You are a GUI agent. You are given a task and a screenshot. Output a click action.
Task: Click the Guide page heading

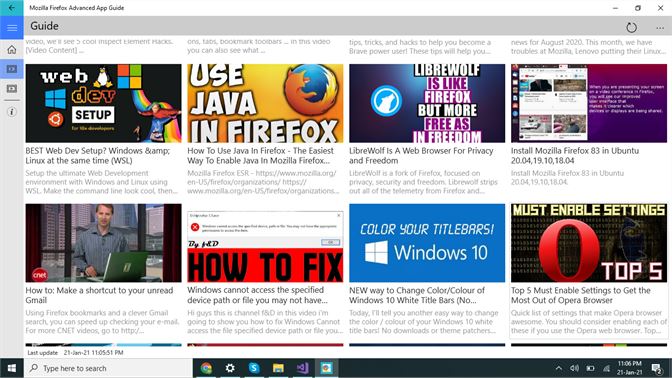point(44,26)
